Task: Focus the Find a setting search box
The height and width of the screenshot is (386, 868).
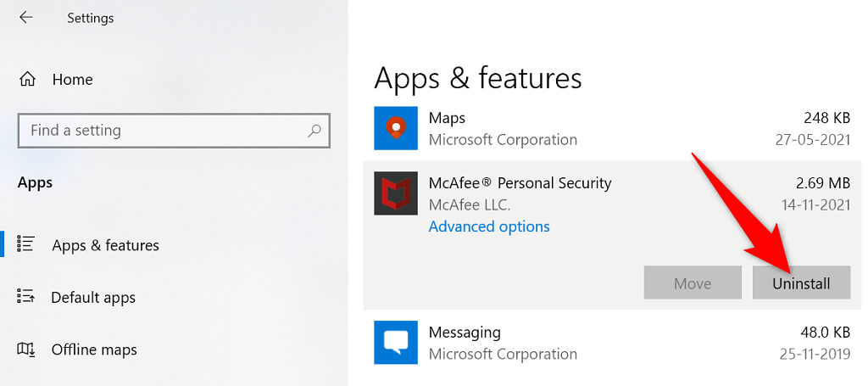Action: [161, 131]
